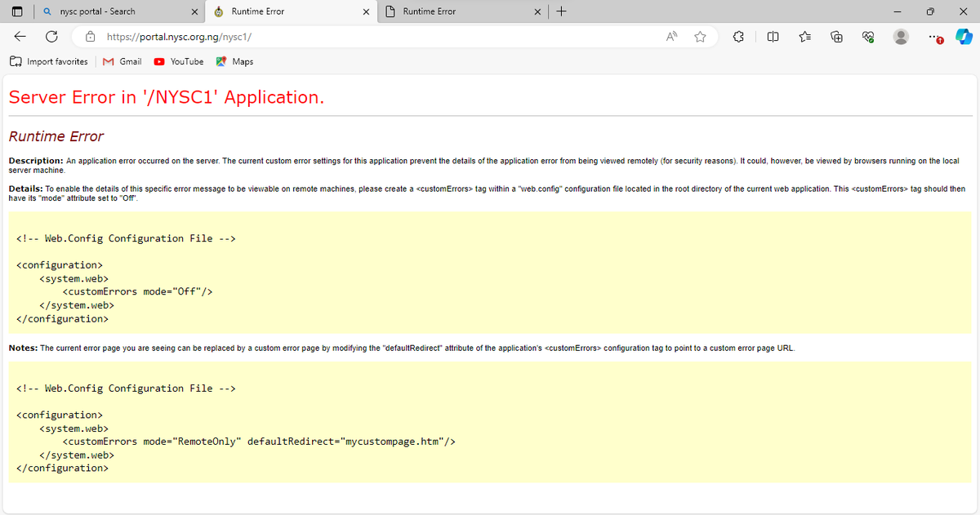Viewport: 980px width, 515px height.
Task: Open Import favorites bookmark
Action: [49, 61]
